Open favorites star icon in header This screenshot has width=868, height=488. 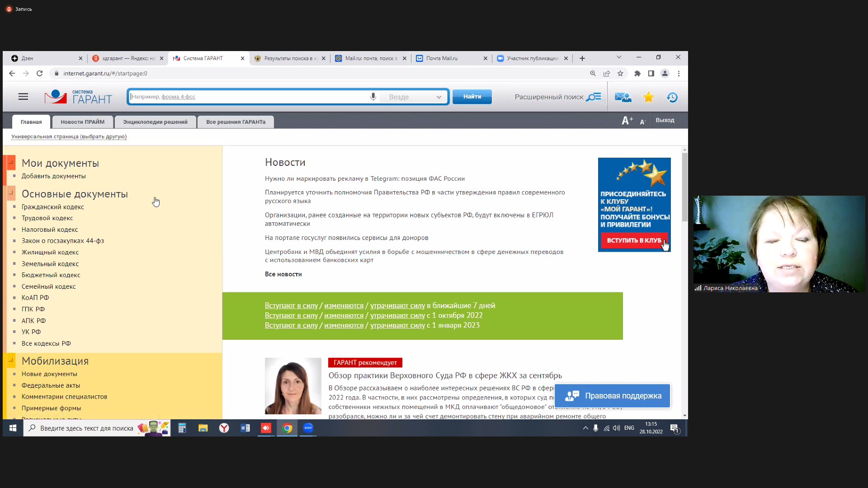648,97
